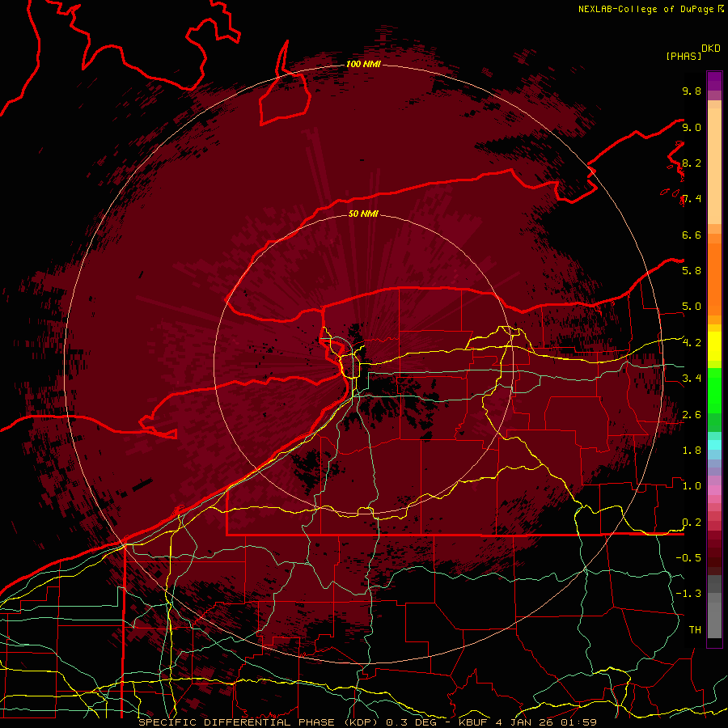Click the -1.3 scale value

tap(688, 594)
